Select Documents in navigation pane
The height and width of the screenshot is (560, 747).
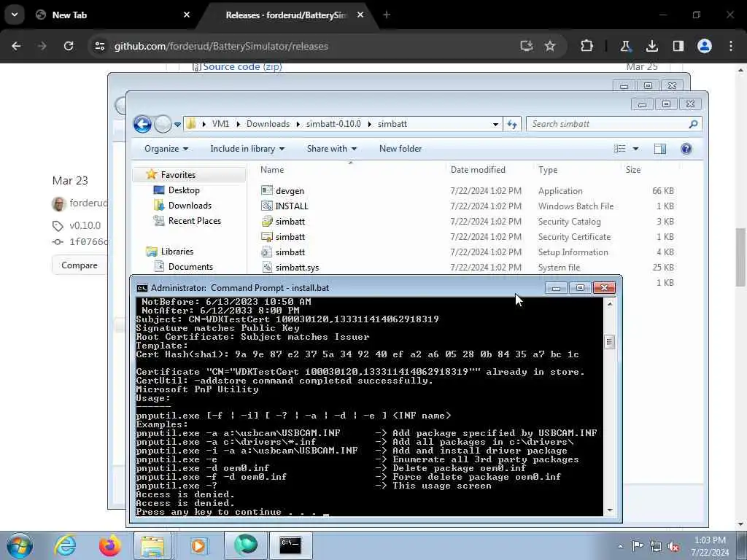click(x=190, y=267)
